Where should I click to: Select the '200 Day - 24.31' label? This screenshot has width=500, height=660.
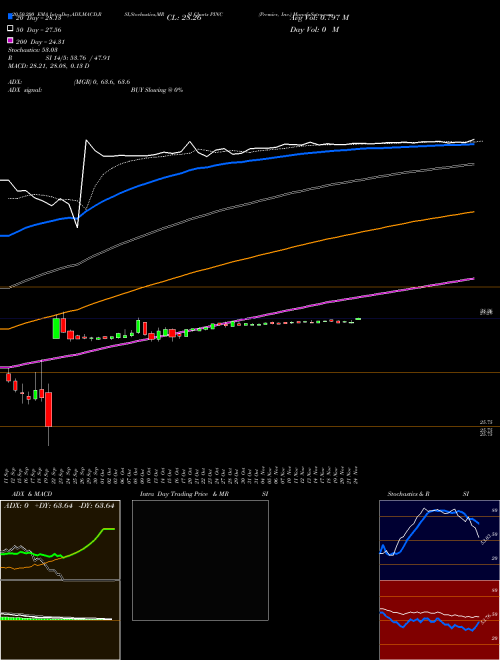(40, 42)
